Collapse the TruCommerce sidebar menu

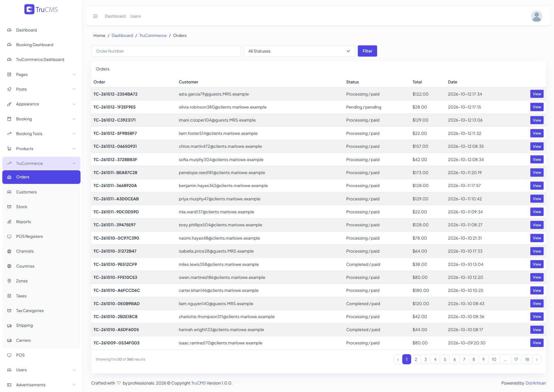coord(41,163)
